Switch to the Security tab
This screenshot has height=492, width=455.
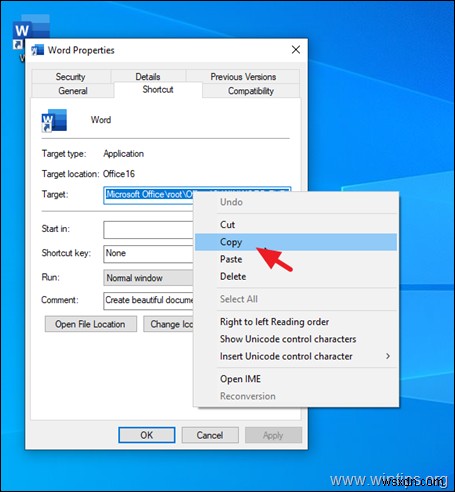tap(70, 77)
